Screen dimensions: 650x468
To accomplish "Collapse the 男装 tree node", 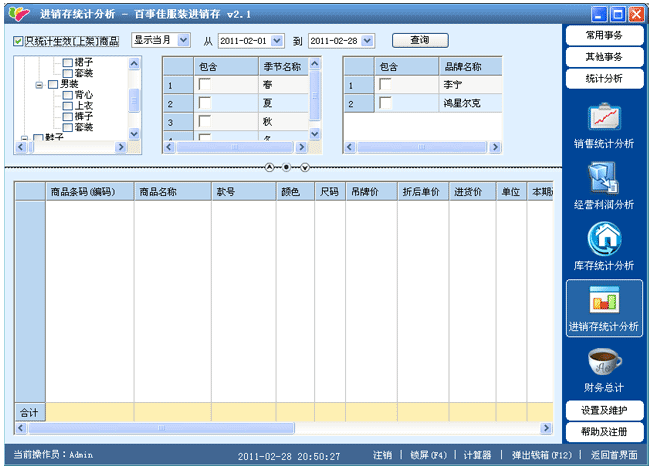I will [x=39, y=85].
